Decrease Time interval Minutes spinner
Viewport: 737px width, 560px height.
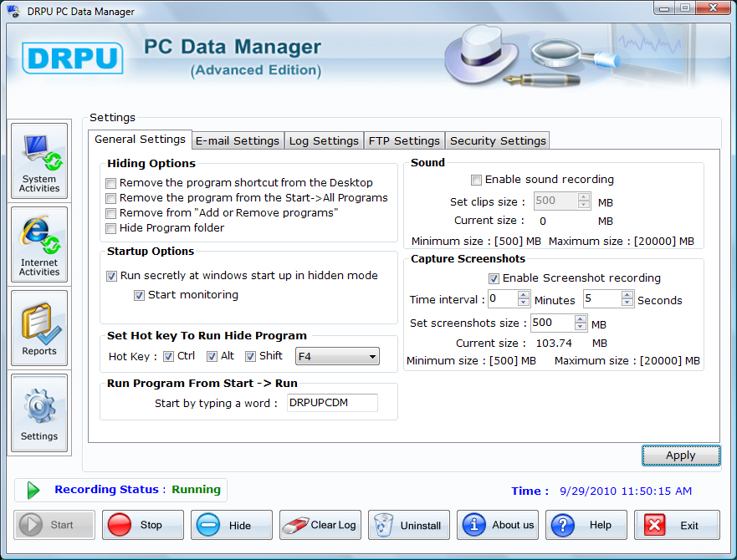tap(523, 303)
